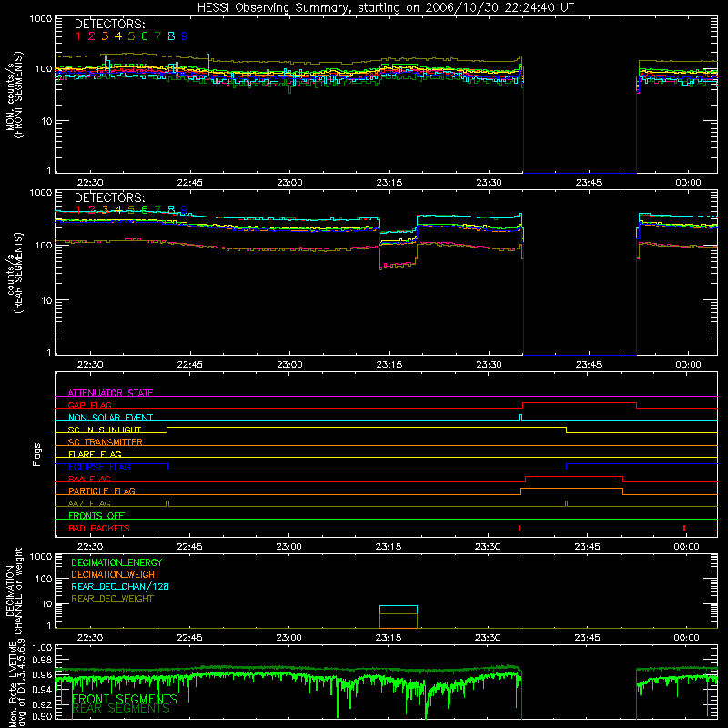Click the 00:00 tick under the decimation plot
Viewport: 728px width, 728px height.
tap(686, 638)
